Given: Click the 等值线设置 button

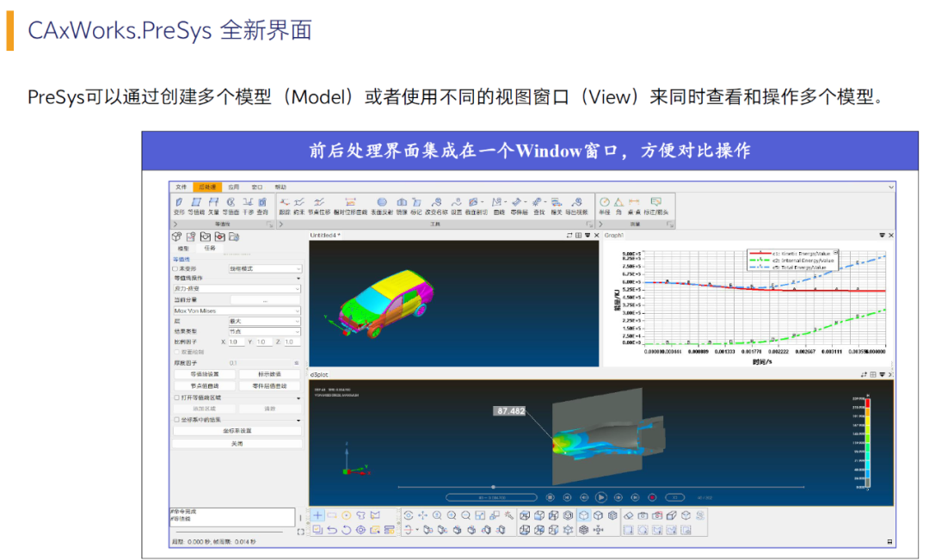Looking at the screenshot, I should click(x=205, y=374).
